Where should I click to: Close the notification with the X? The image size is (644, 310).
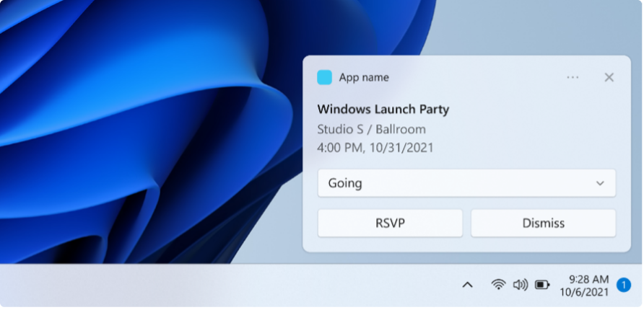point(609,77)
